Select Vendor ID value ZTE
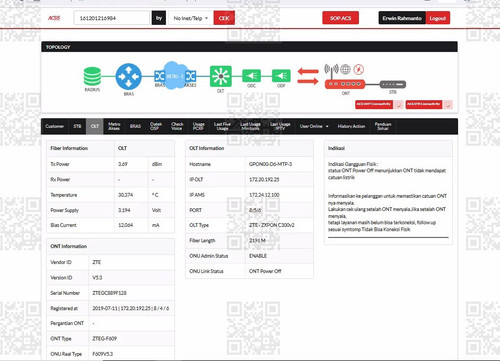This screenshot has width=500, height=361. [96, 262]
